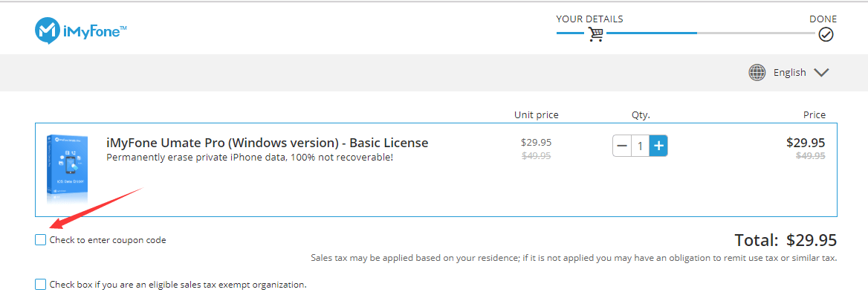The height and width of the screenshot is (304, 868).
Task: Click the Umate Pro product box image
Action: 66,169
